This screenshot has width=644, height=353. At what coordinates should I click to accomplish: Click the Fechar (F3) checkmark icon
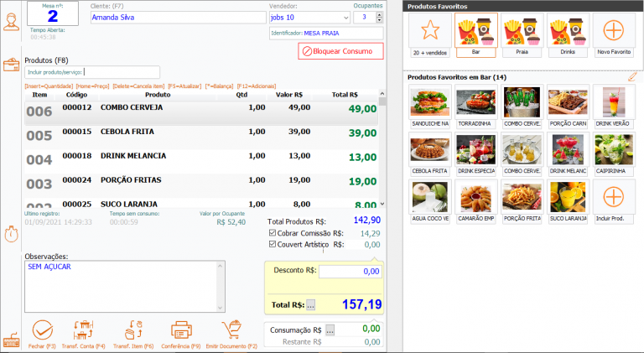click(42, 329)
